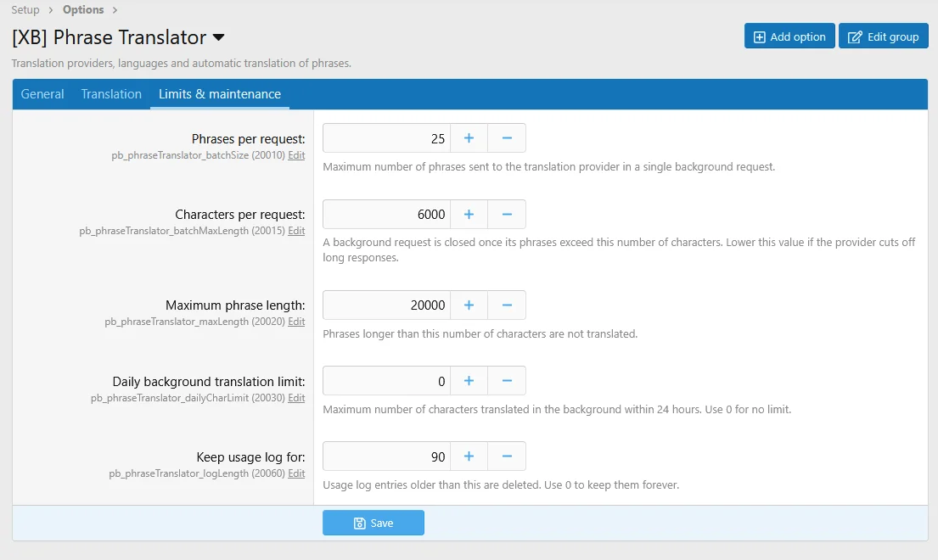Decrease Maximum phrase length with minus
Screen dimensions: 938x560
(507, 305)
